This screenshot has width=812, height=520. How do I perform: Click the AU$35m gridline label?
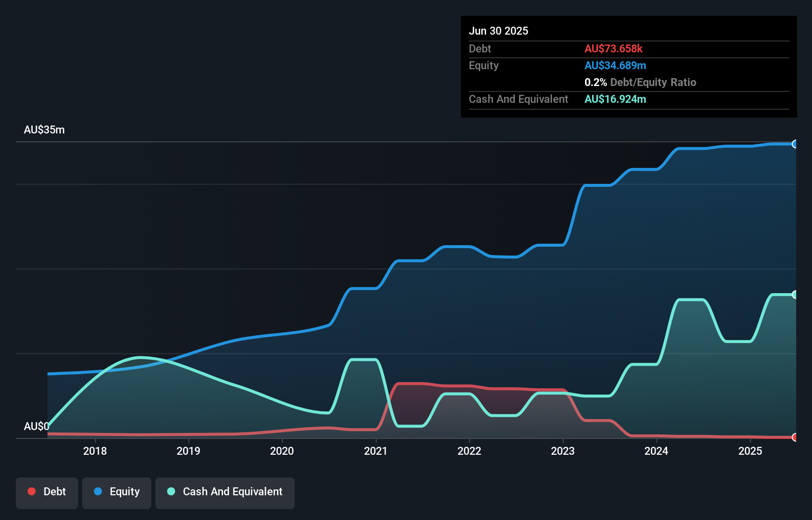45,130
